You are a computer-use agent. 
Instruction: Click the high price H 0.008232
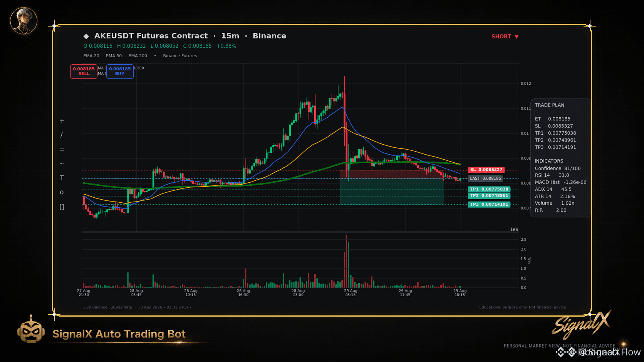(131, 46)
